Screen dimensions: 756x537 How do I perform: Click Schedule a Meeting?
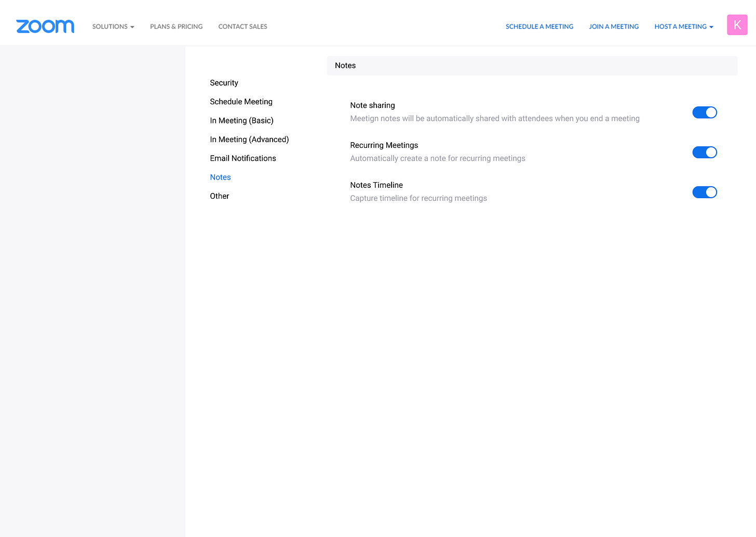(x=539, y=26)
